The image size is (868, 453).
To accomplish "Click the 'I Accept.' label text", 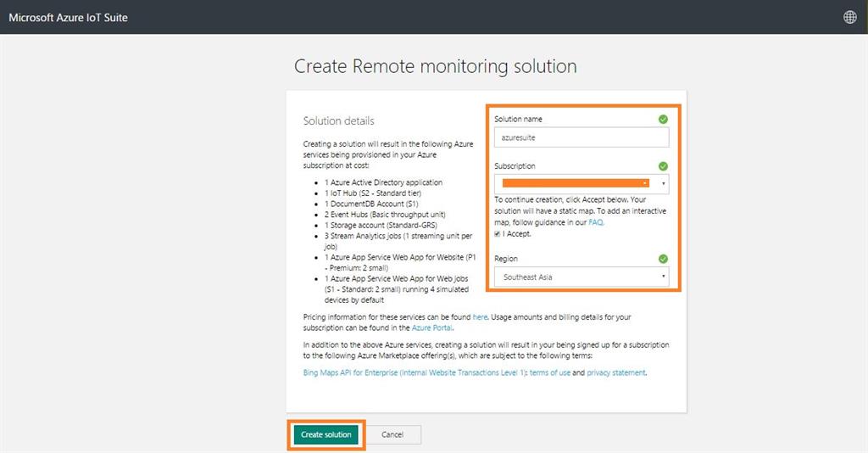I will (516, 233).
